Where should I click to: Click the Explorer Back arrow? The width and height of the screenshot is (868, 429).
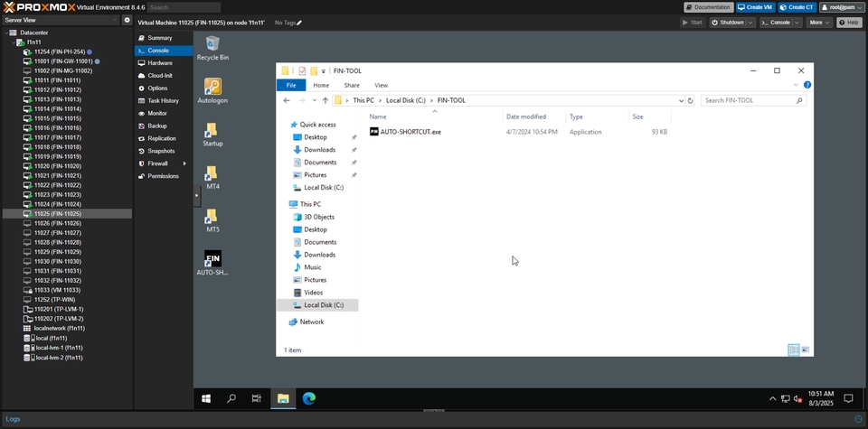(x=287, y=100)
